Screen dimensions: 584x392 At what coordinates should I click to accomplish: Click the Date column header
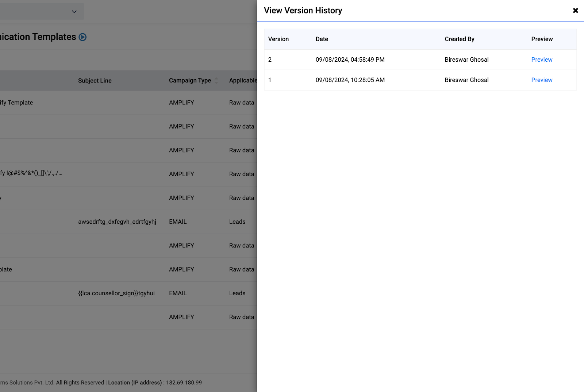pos(322,39)
